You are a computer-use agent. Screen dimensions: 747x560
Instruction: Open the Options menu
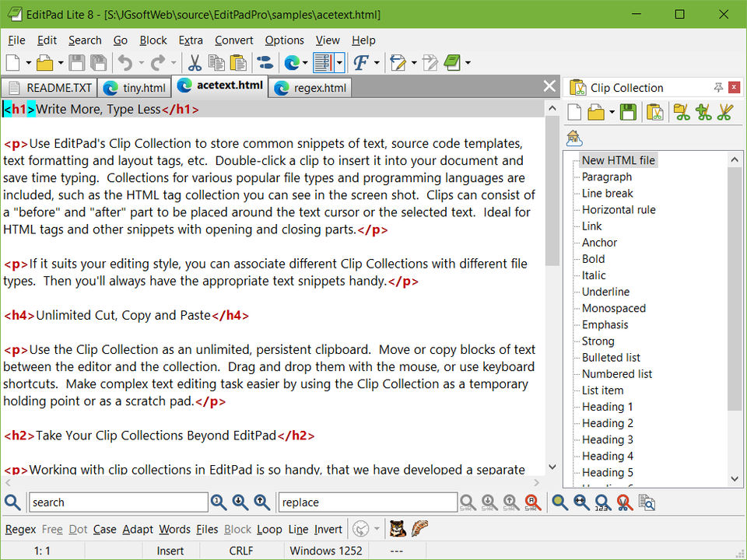tap(285, 40)
